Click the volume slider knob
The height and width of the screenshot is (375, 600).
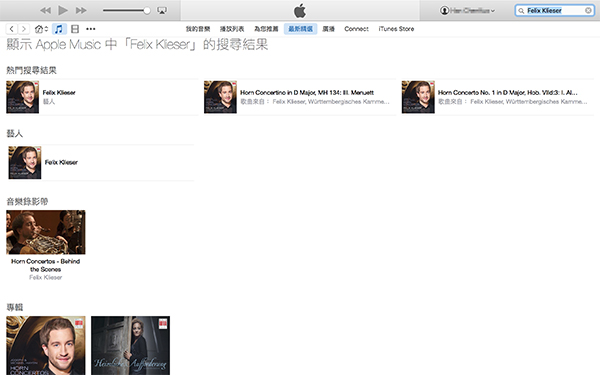147,11
